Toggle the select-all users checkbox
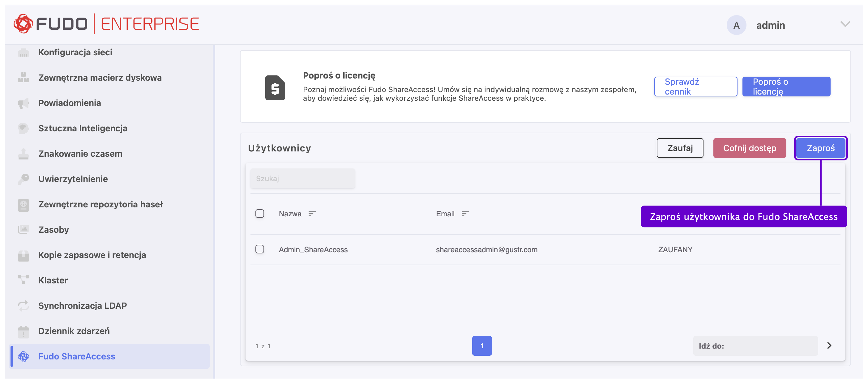The height and width of the screenshot is (386, 868). coord(259,214)
